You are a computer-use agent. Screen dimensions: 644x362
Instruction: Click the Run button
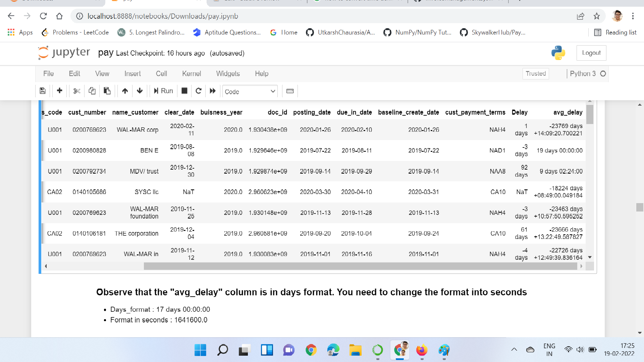point(163,91)
